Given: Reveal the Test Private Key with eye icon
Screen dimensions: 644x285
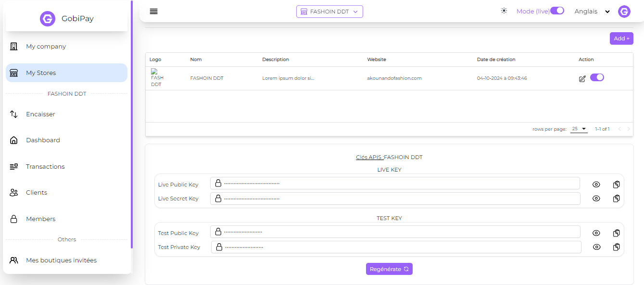Looking at the screenshot, I should click(x=596, y=247).
